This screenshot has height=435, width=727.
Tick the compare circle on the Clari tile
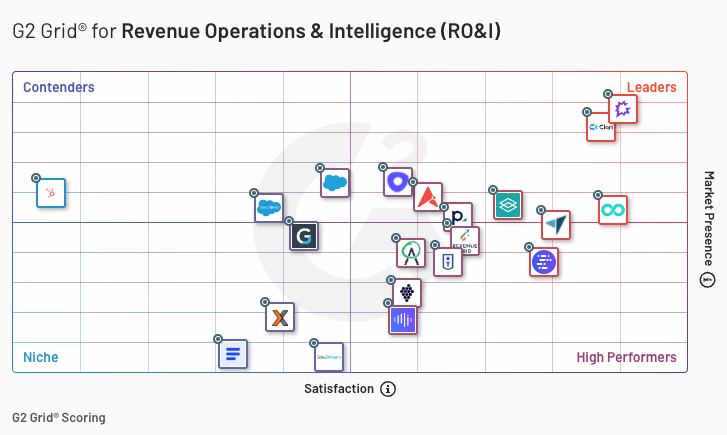point(587,112)
